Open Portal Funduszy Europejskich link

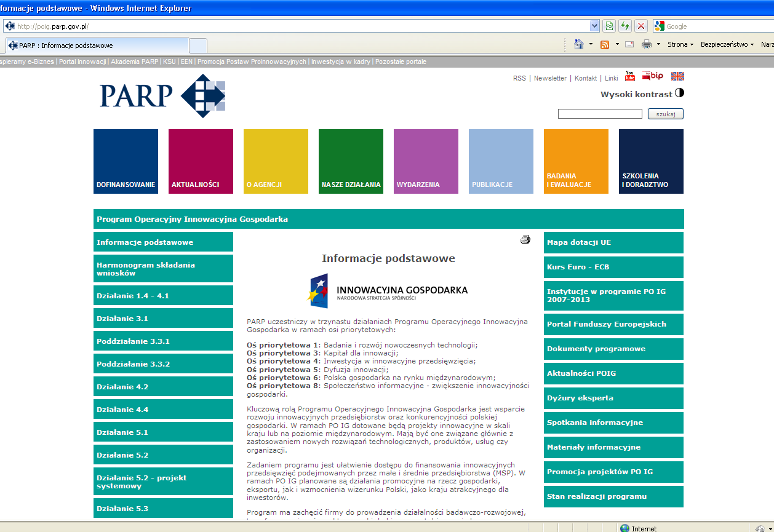point(613,324)
